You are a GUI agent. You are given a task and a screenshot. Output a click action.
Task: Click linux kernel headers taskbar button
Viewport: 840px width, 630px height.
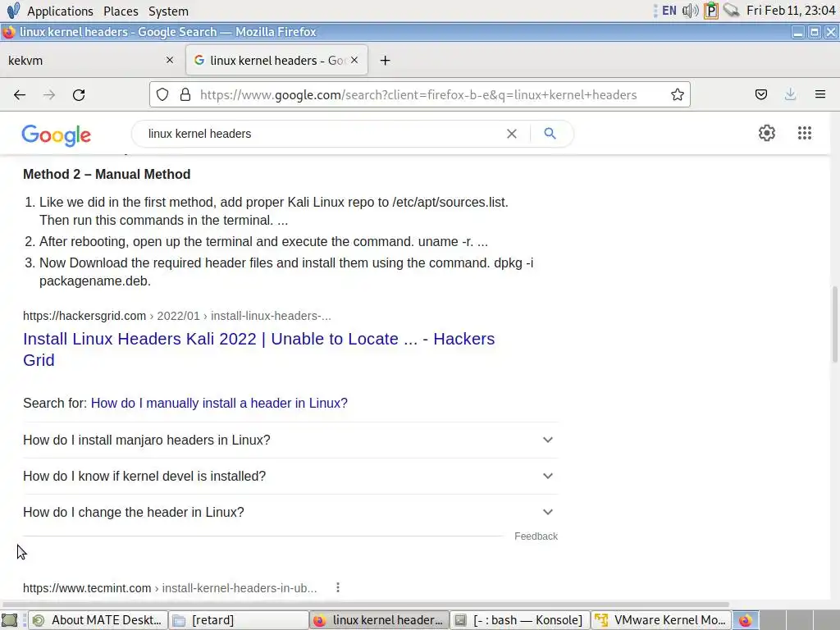[379, 620]
